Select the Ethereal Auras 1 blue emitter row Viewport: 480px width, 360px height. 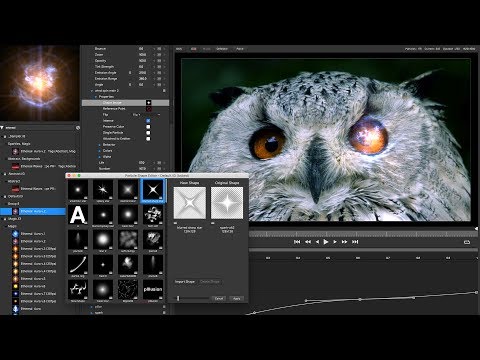click(x=33, y=234)
